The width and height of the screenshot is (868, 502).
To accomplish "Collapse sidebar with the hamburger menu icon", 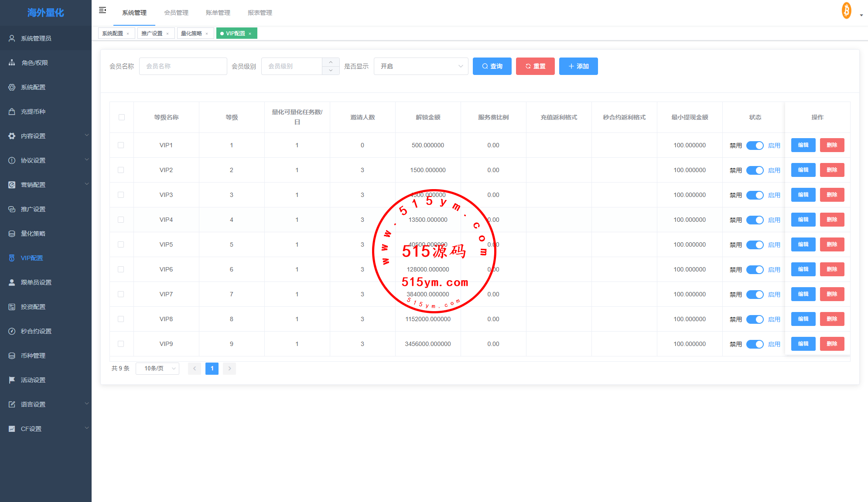I will pyautogui.click(x=103, y=10).
